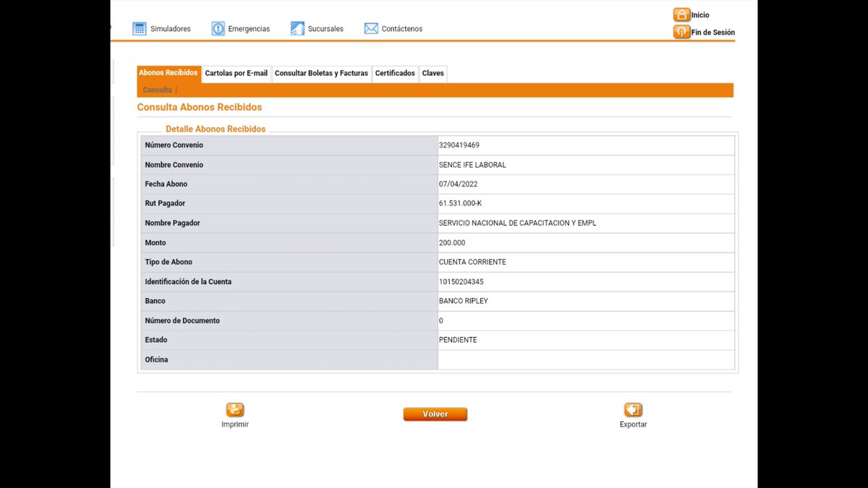Open the Simuladores link
Screen dimensions: 868x488
171,29
